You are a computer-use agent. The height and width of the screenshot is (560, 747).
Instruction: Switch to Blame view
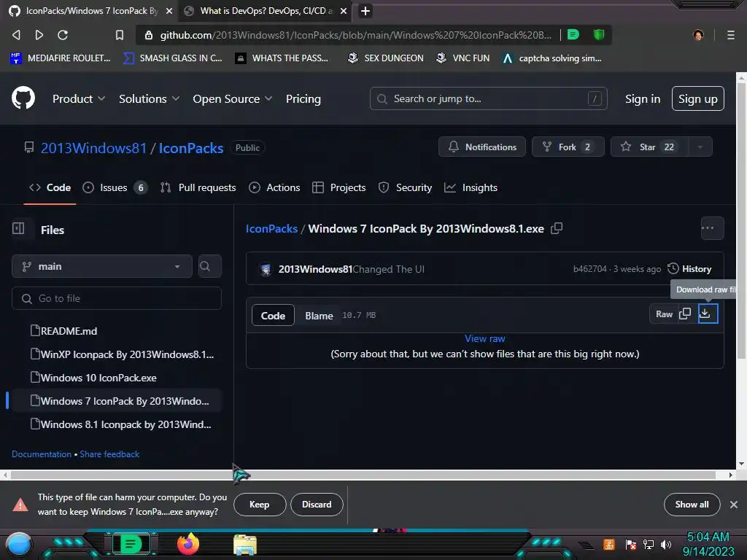[x=319, y=316]
